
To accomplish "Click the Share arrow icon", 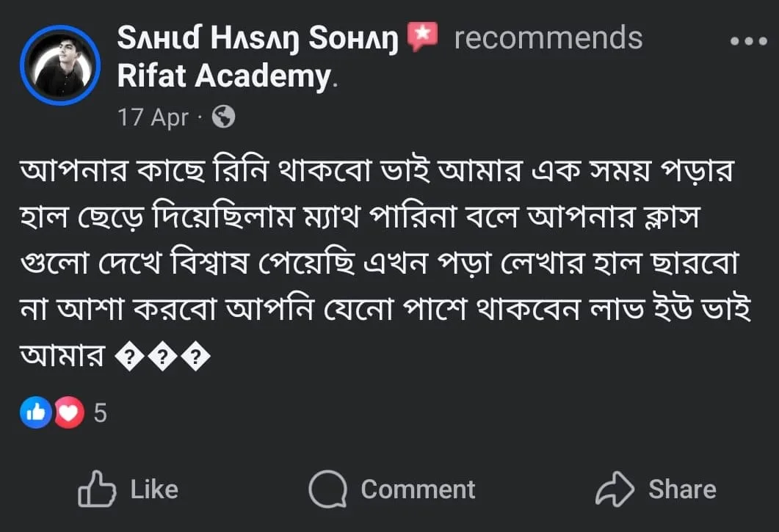I will tap(614, 489).
